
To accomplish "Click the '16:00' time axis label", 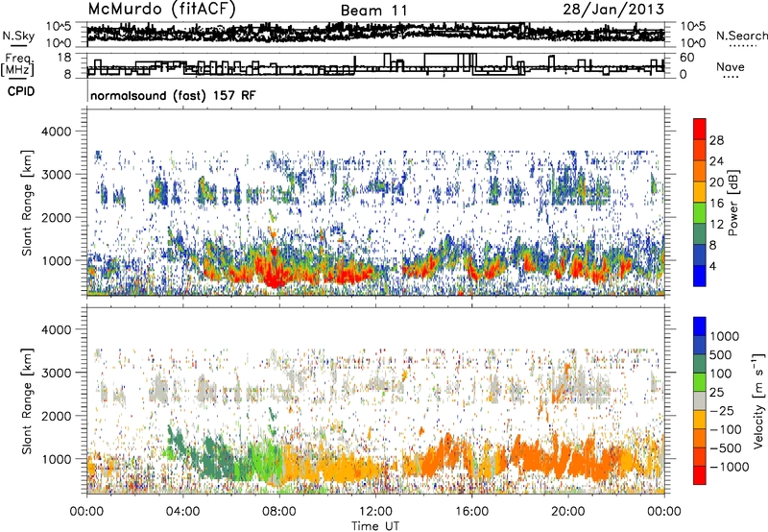I will pyautogui.click(x=471, y=512).
